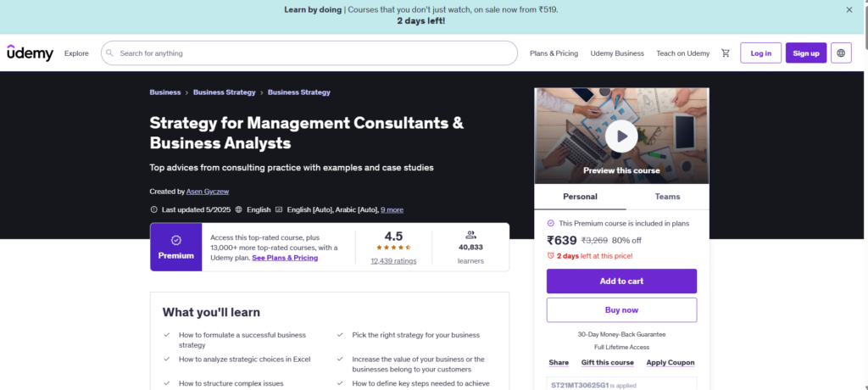The height and width of the screenshot is (390, 868).
Task: Go to the first Business breadcrumb
Action: pyautogui.click(x=165, y=92)
